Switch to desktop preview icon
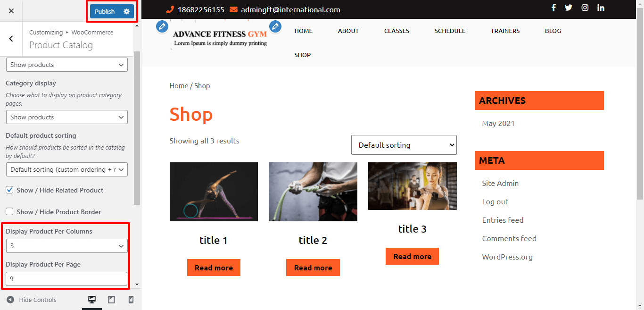644x310 pixels. [x=92, y=300]
